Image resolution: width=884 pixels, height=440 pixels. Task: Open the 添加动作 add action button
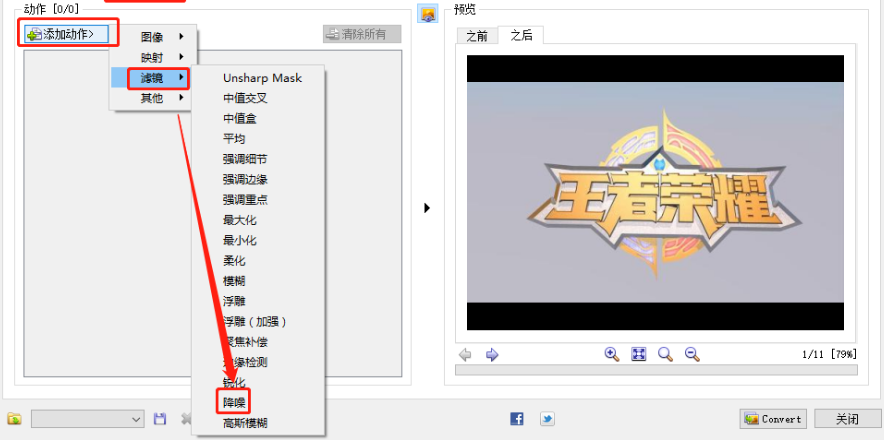(x=67, y=34)
